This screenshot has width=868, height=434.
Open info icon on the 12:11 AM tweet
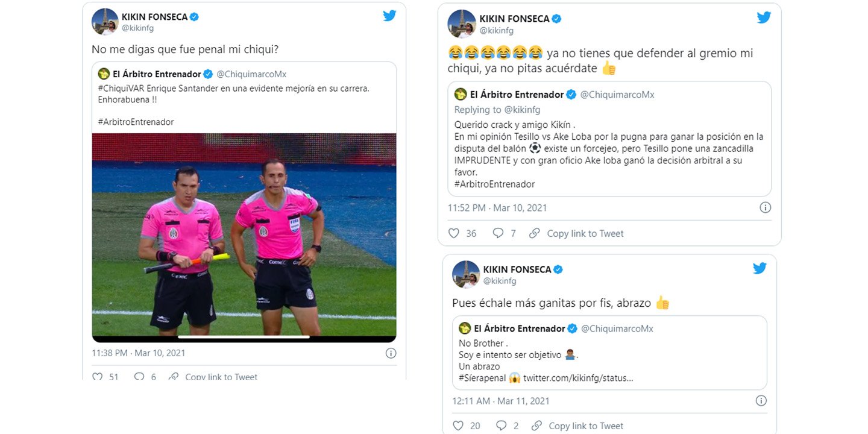coord(761,401)
